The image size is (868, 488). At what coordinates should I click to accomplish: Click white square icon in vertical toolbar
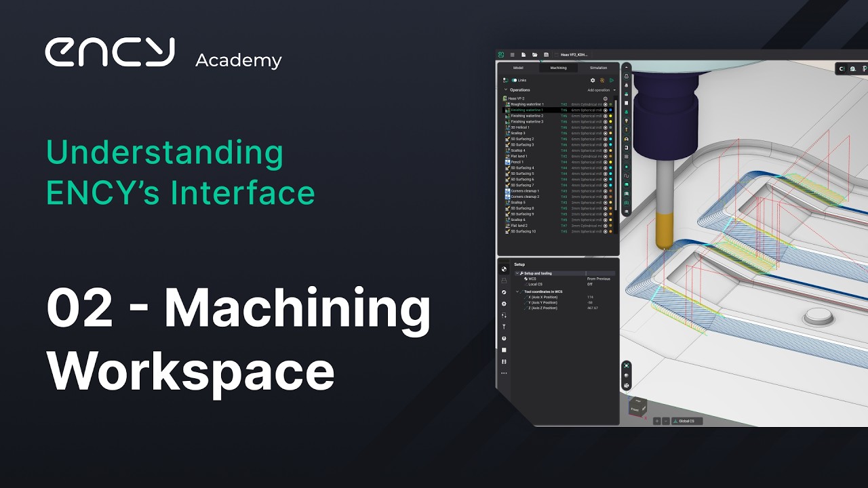click(626, 103)
